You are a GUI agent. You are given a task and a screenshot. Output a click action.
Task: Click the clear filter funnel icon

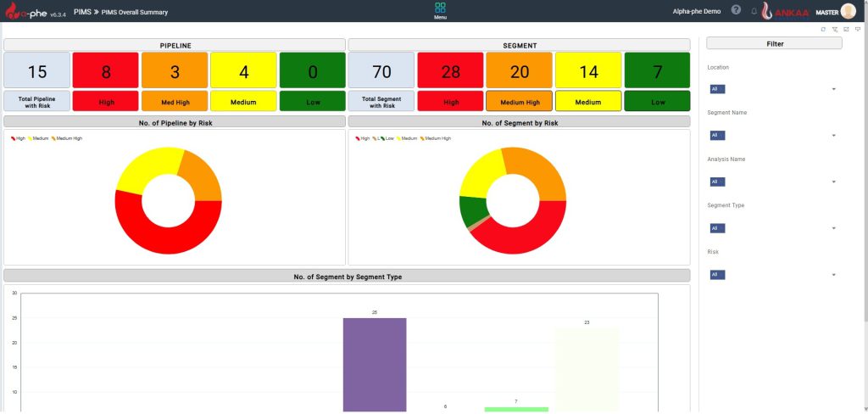coord(834,29)
